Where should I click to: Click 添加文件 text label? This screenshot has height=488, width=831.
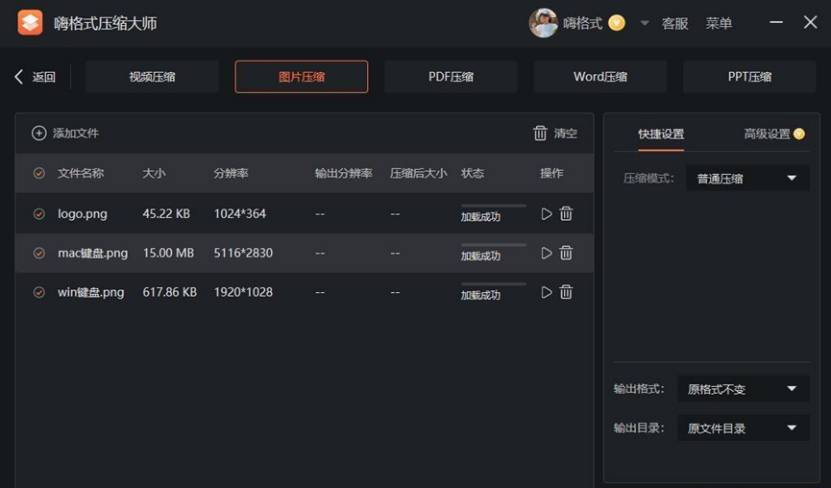click(76, 133)
